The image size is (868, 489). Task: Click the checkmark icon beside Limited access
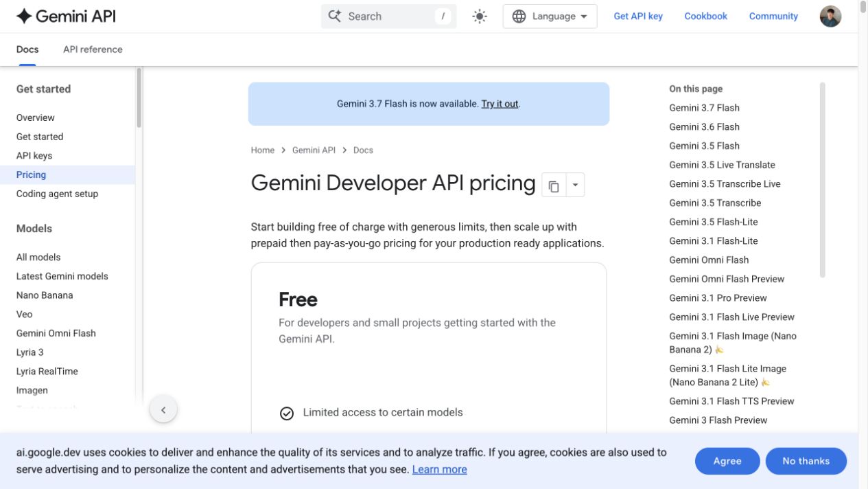[x=287, y=413]
